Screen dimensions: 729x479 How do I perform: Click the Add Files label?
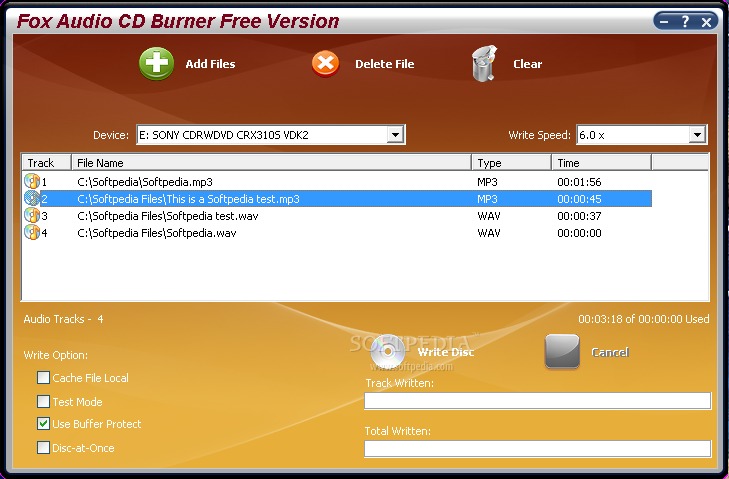tap(210, 64)
